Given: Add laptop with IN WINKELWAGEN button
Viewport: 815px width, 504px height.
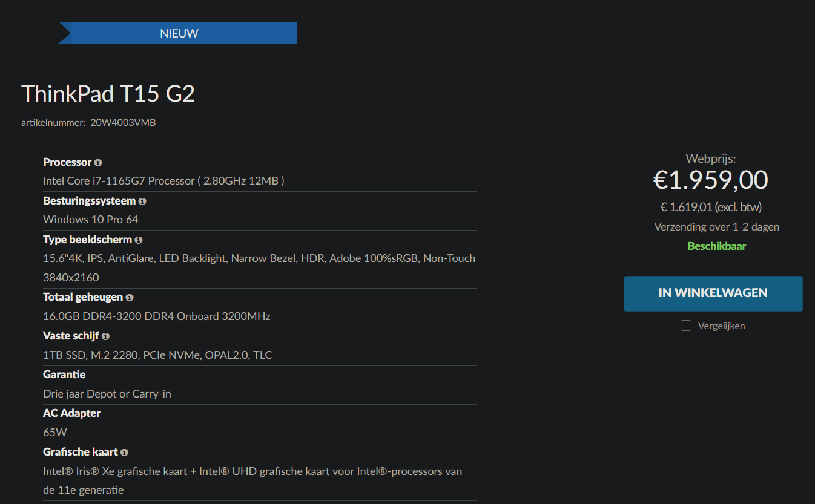Looking at the screenshot, I should [x=713, y=293].
